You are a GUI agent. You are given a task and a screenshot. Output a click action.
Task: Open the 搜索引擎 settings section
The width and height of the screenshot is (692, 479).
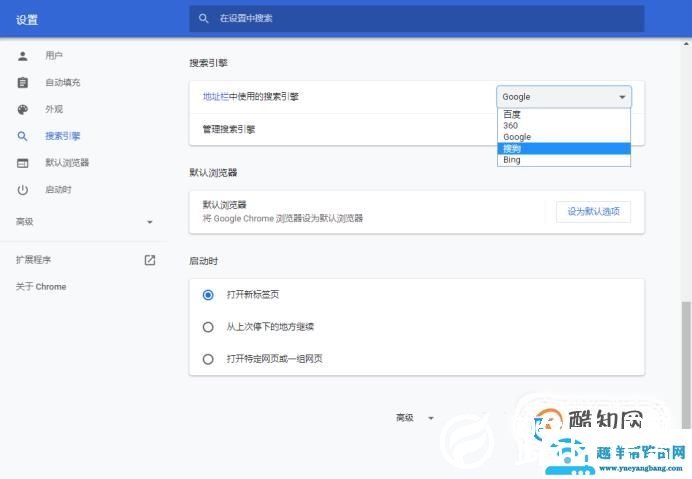[63, 136]
